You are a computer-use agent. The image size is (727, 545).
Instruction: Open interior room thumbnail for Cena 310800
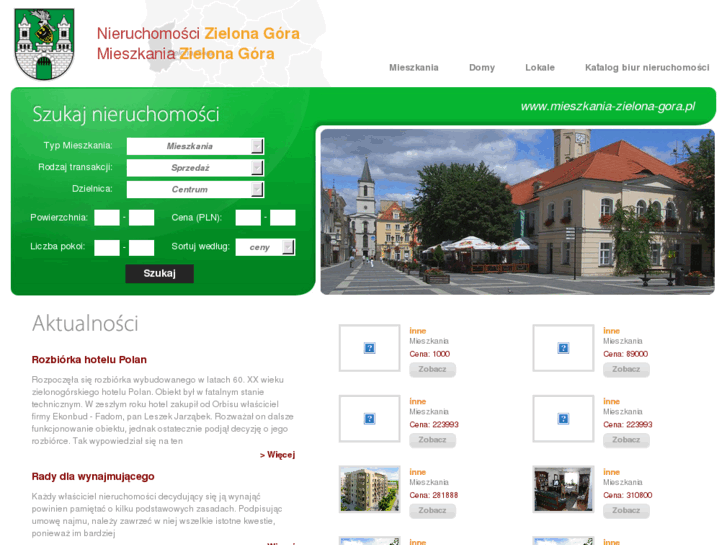(x=563, y=489)
